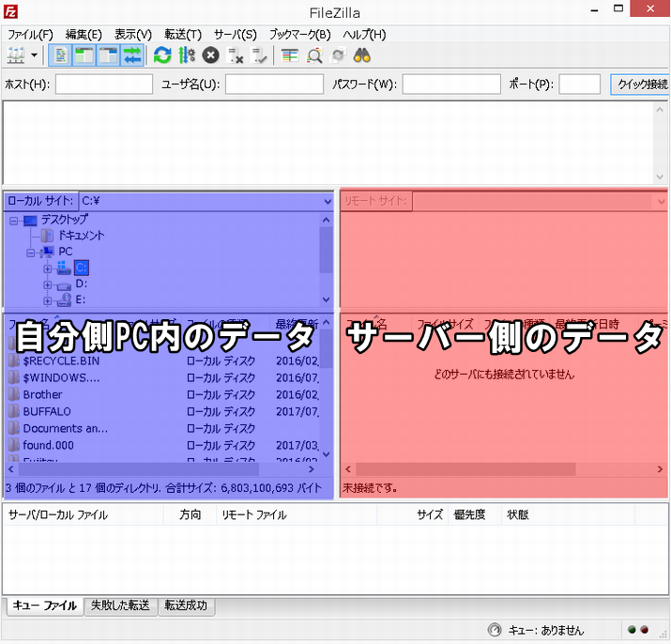Viewport: 671px width, 644px height.
Task: Click the green activity LED indicator
Action: click(x=633, y=630)
